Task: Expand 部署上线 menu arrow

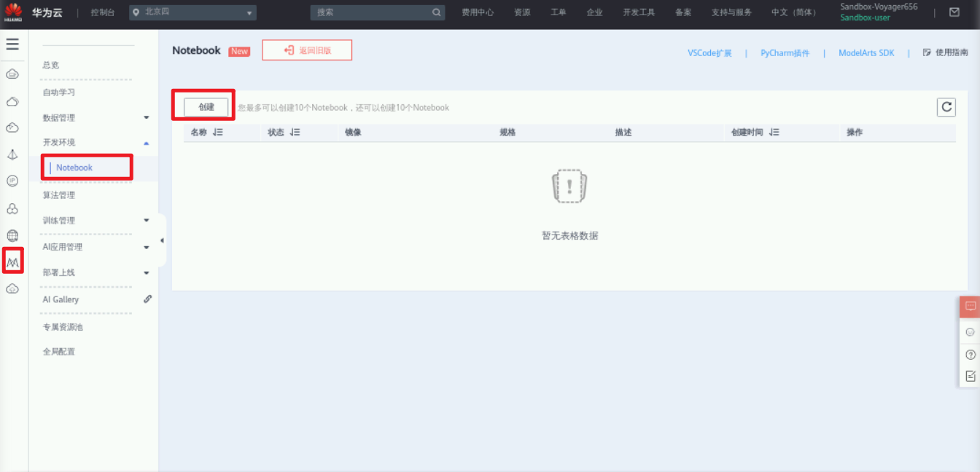Action: (x=146, y=273)
